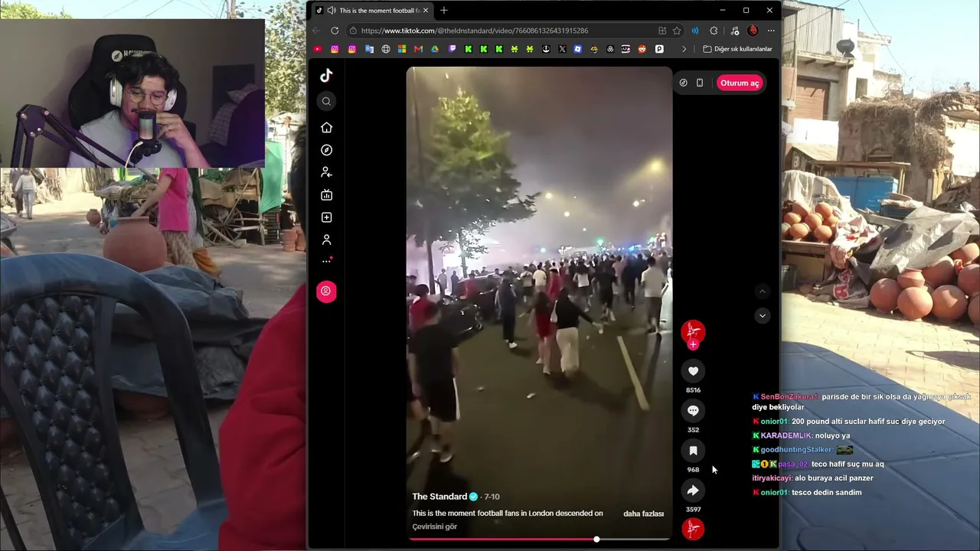
Task: Open the Profile icon in TikTok sidebar
Action: coord(326,240)
